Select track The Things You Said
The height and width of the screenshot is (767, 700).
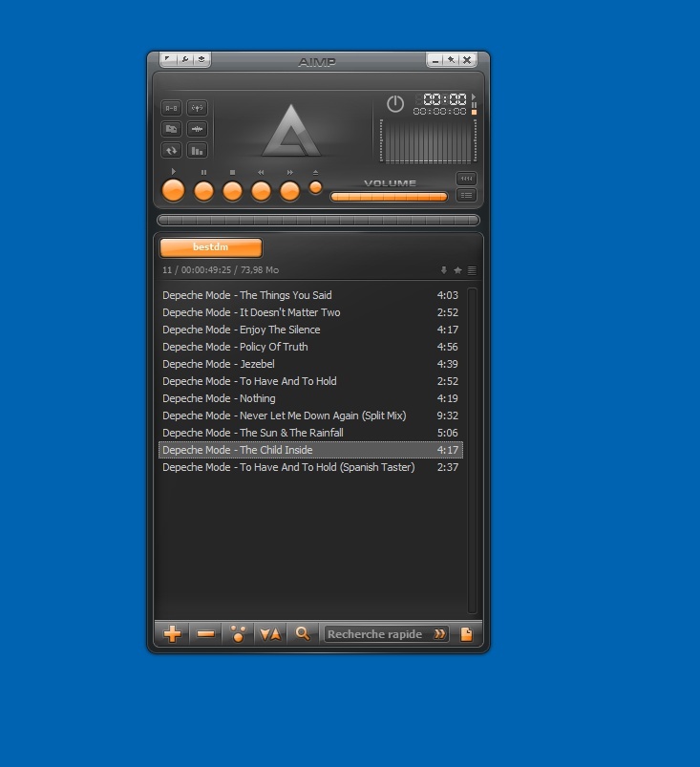310,295
